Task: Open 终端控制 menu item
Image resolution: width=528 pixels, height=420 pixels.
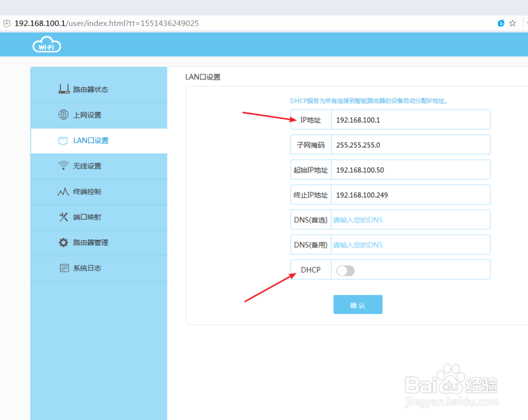Action: coord(99,192)
